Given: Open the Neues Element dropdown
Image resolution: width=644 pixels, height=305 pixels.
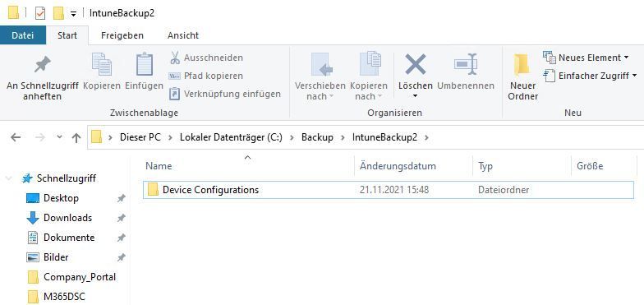Looking at the screenshot, I should 586,58.
